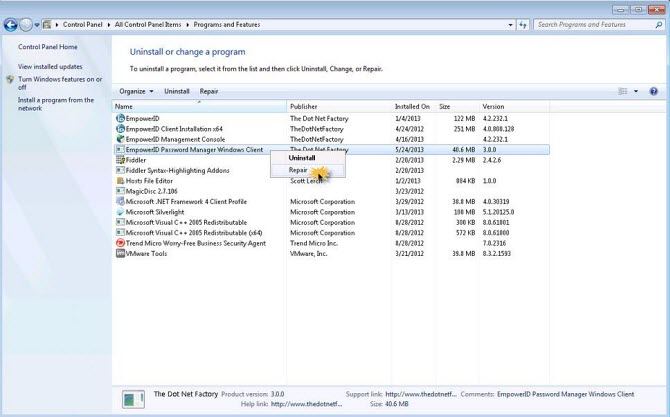Click the EmpowerID Client Installation x64 icon
670x417 pixels.
pos(120,129)
